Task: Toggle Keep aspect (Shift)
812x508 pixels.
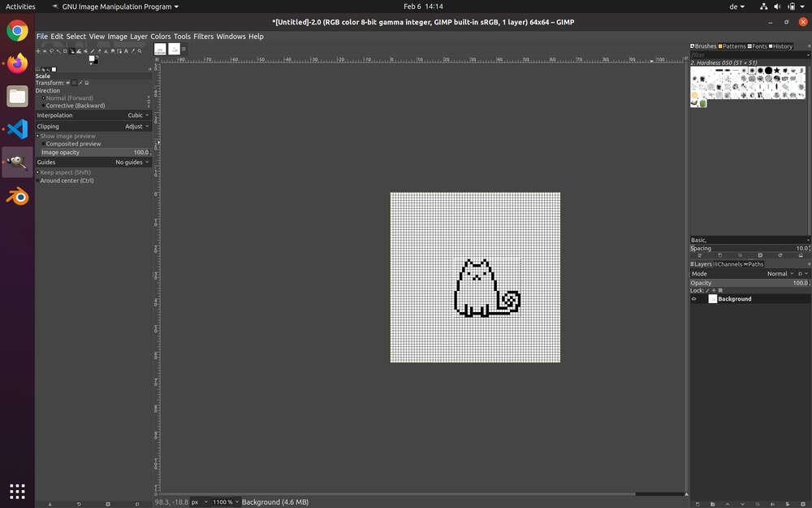Action: (x=63, y=172)
